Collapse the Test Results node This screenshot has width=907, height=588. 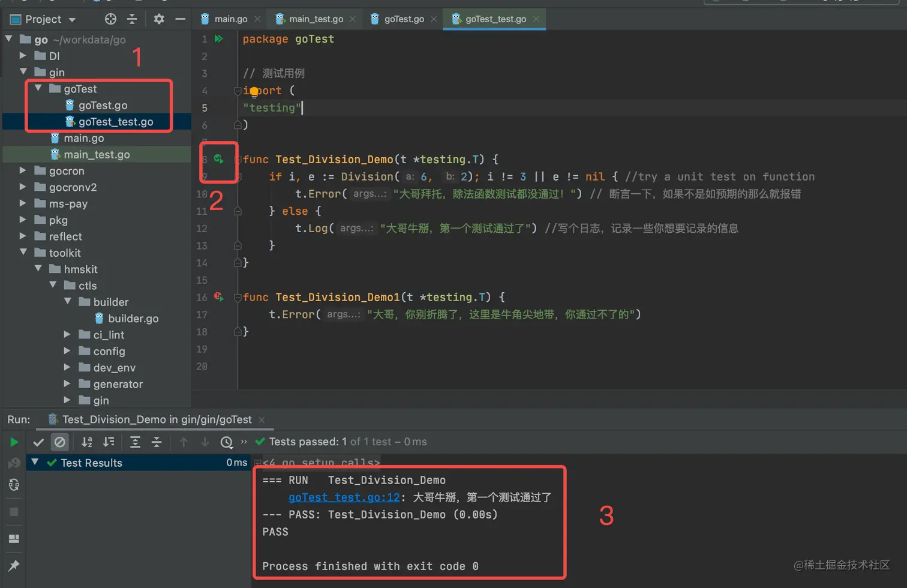35,463
